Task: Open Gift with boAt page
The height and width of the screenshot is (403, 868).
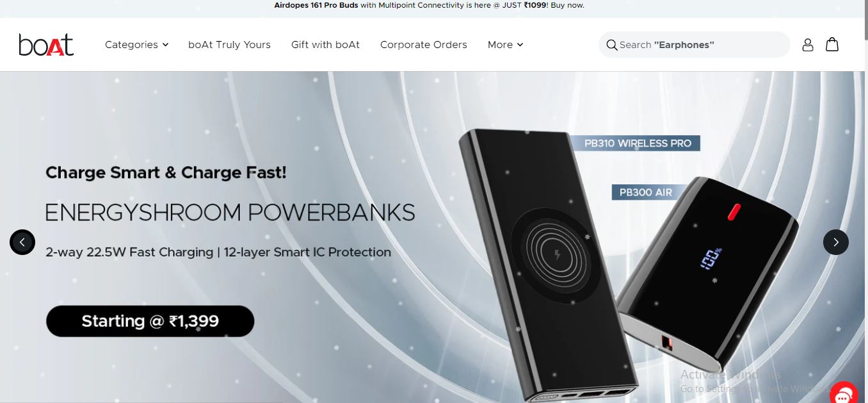Action: pos(325,45)
